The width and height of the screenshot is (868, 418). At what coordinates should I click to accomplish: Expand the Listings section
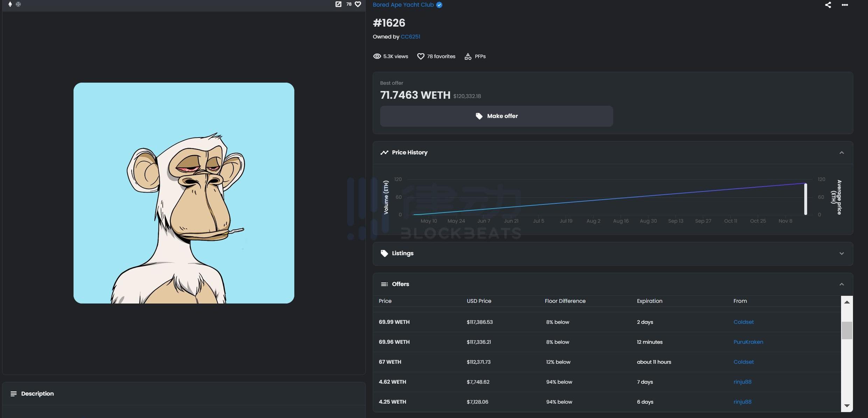[x=841, y=253]
